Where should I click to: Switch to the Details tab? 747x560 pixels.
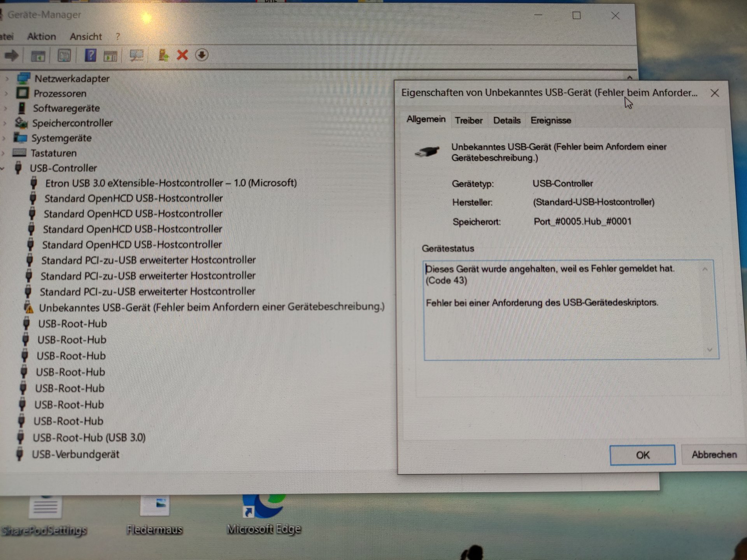[x=507, y=121]
